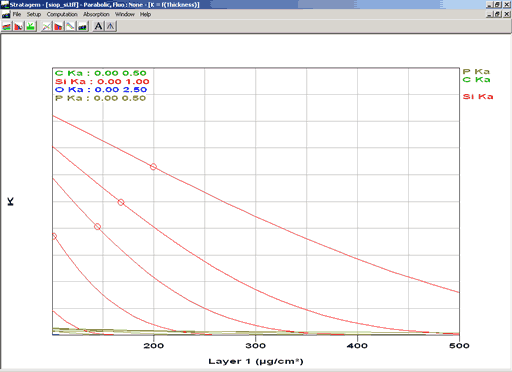Close the Stratagem application window
The image size is (512, 372).
(507, 5)
